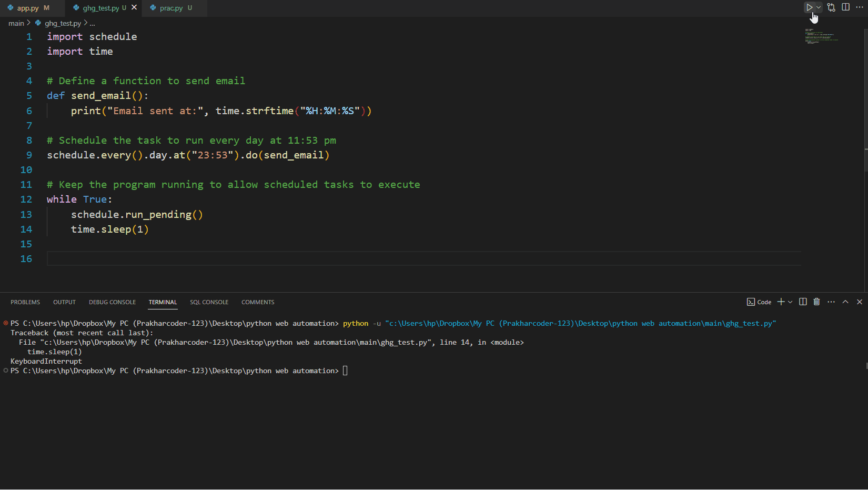Open the terminal profile dropdown next to plus

[789, 302]
